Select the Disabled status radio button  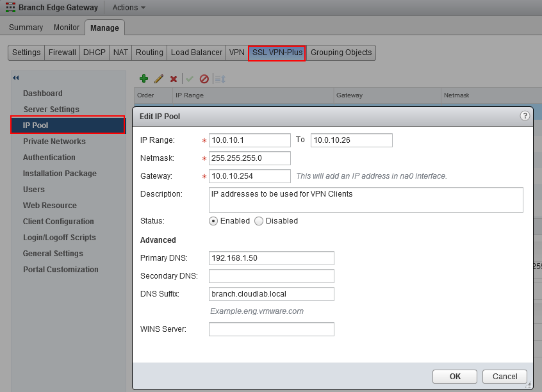tap(259, 221)
